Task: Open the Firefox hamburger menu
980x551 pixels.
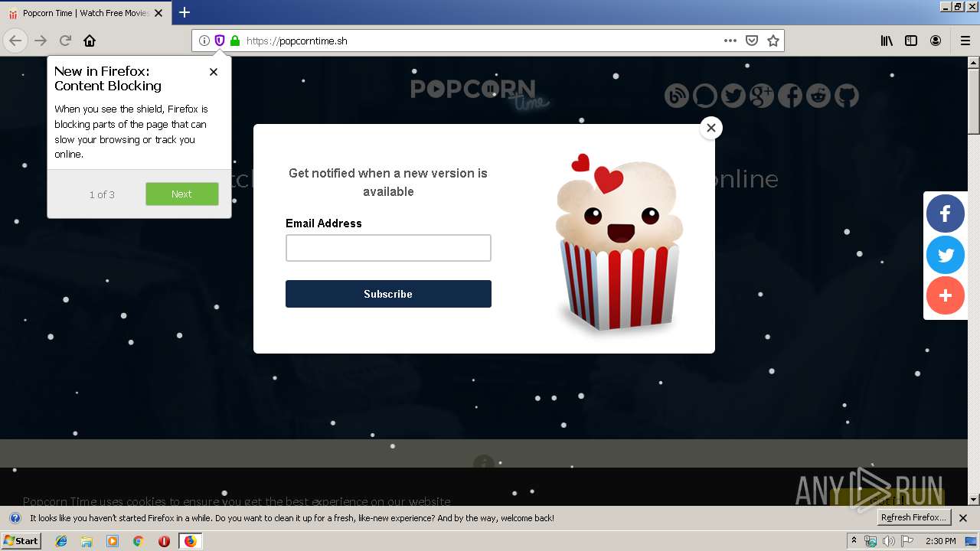Action: coord(965,41)
